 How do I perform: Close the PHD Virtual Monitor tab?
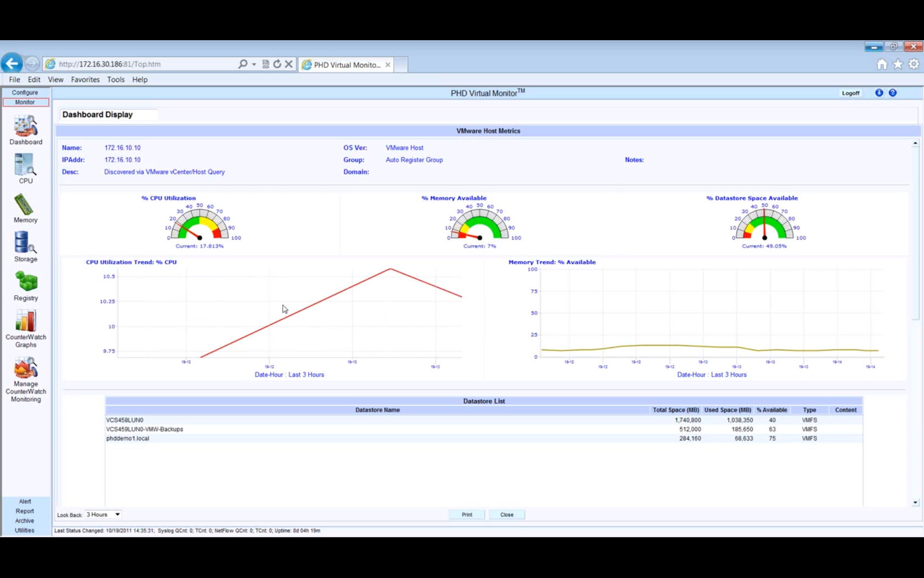coord(388,65)
